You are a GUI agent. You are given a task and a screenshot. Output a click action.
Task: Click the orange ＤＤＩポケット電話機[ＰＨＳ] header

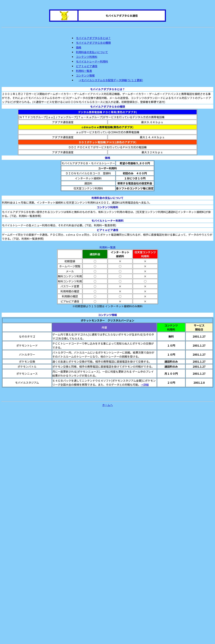pyautogui.click(x=107, y=142)
